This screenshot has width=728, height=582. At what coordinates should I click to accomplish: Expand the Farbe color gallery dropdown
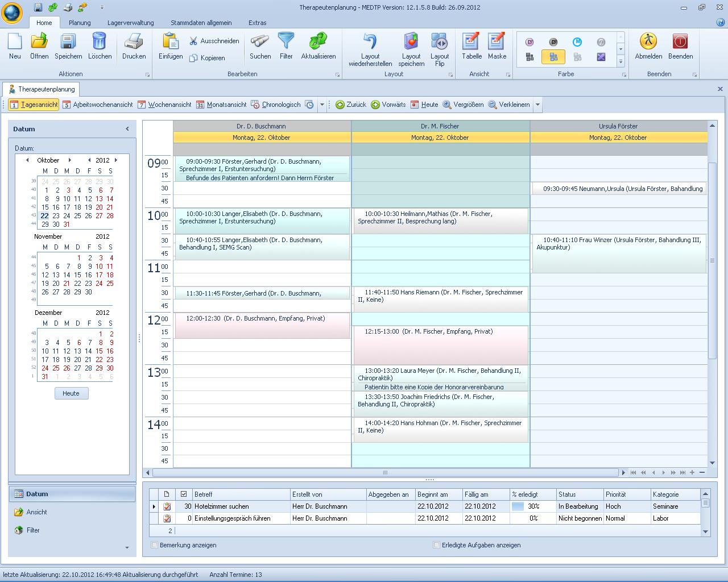click(x=621, y=62)
